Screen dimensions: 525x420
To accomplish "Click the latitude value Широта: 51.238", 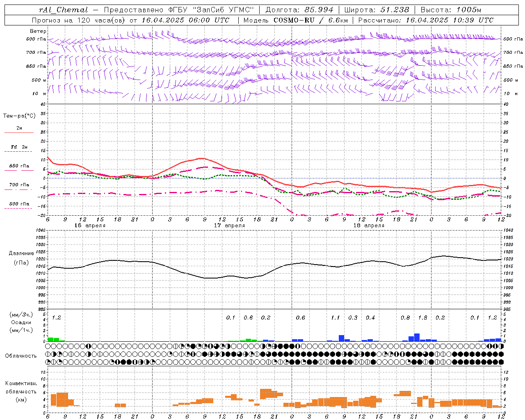I will pyautogui.click(x=377, y=10).
